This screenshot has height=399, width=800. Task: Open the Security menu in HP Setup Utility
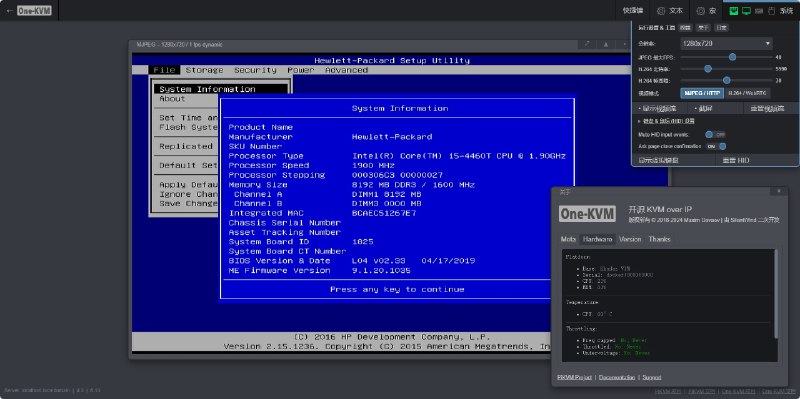point(255,70)
